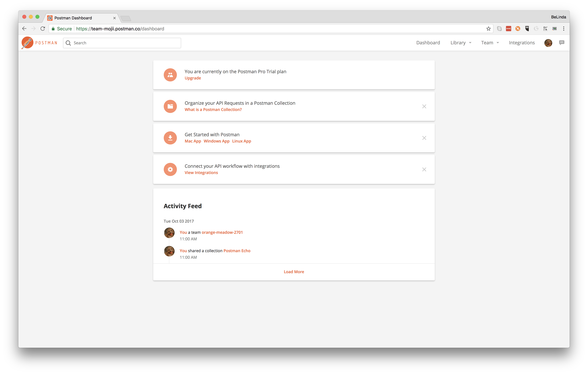The height and width of the screenshot is (374, 588).
Task: Click the Pro Trial plan people icon
Action: click(170, 75)
